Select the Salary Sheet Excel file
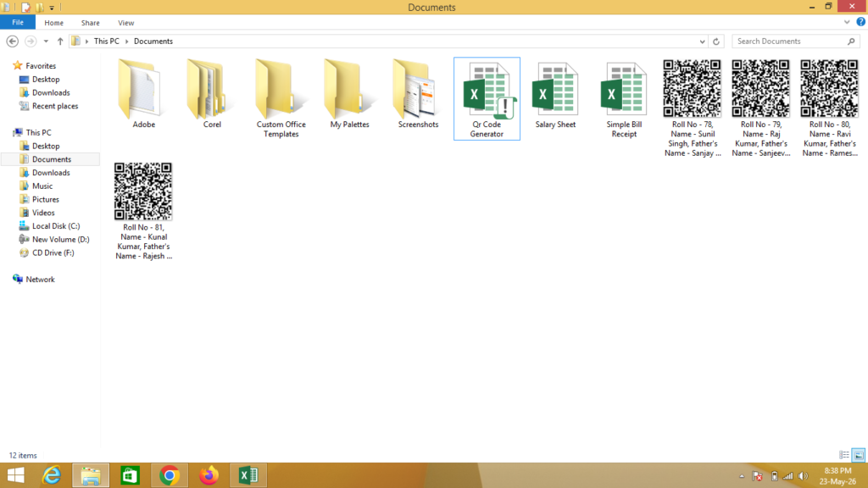The width and height of the screenshot is (868, 488). [x=555, y=95]
